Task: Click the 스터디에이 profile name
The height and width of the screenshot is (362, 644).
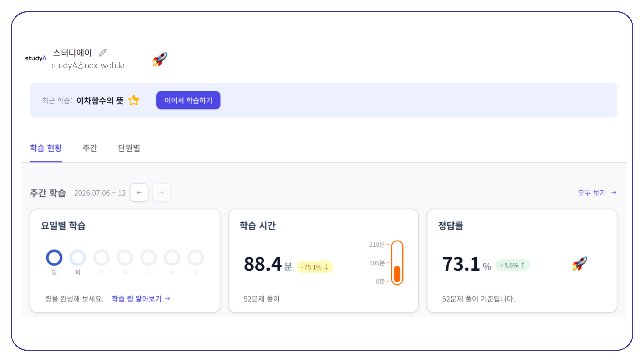Action: (x=73, y=53)
